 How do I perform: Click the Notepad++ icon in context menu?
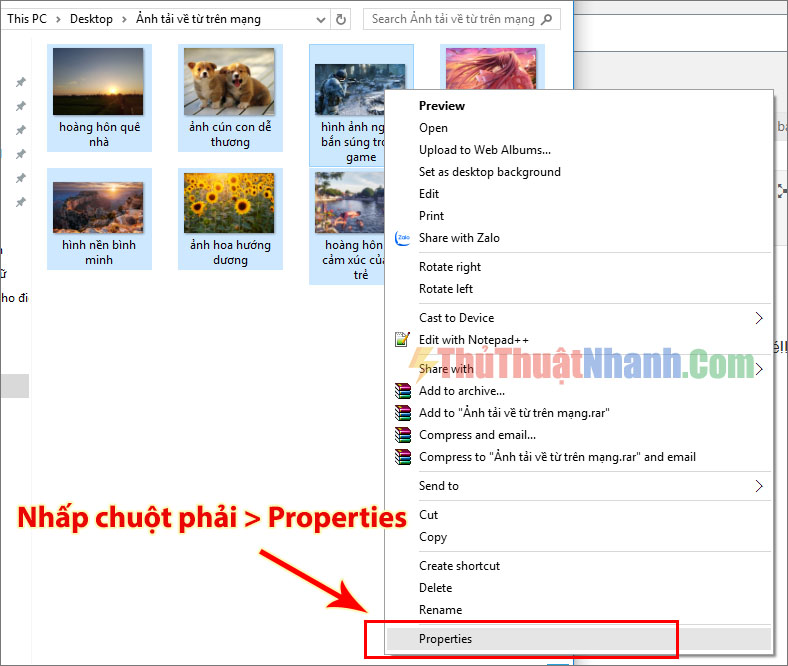[403, 340]
